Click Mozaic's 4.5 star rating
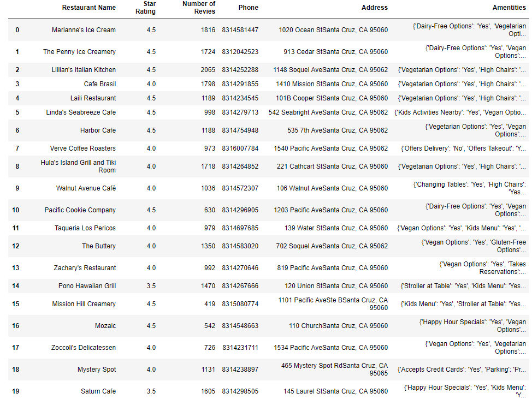 (x=151, y=326)
